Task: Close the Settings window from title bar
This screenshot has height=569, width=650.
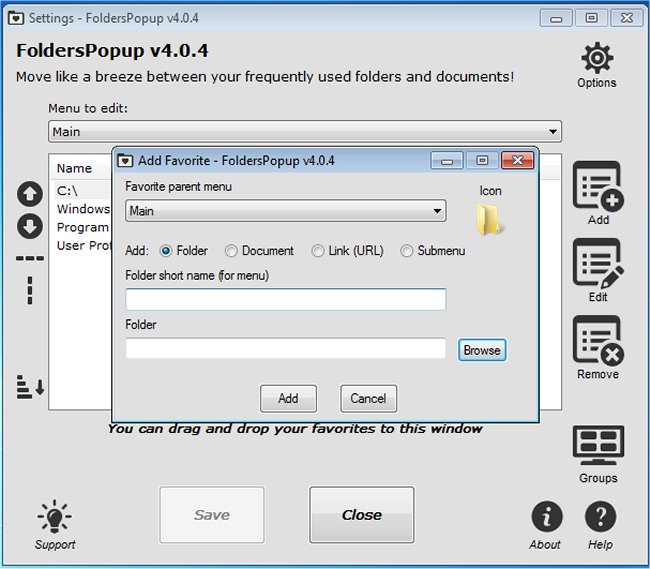Action: [627, 18]
